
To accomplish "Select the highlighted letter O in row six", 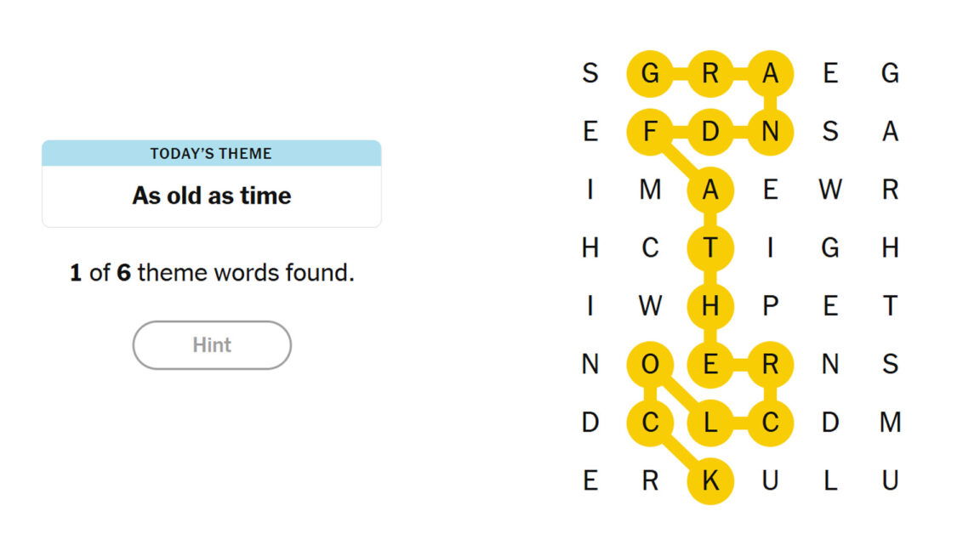I will coord(650,366).
